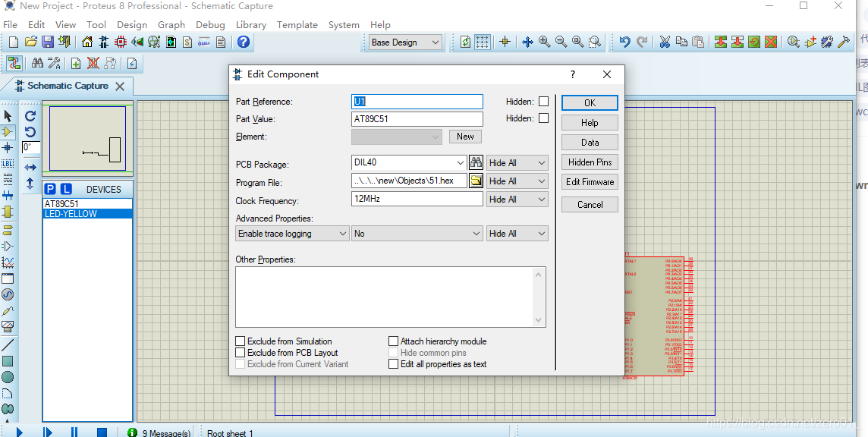The height and width of the screenshot is (437, 868).
Task: Open the Graph menu
Action: click(171, 25)
